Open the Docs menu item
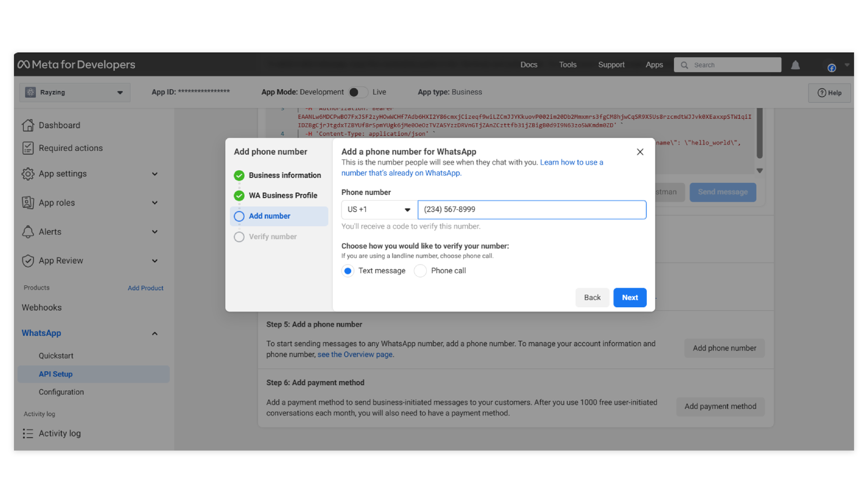 [x=528, y=65]
